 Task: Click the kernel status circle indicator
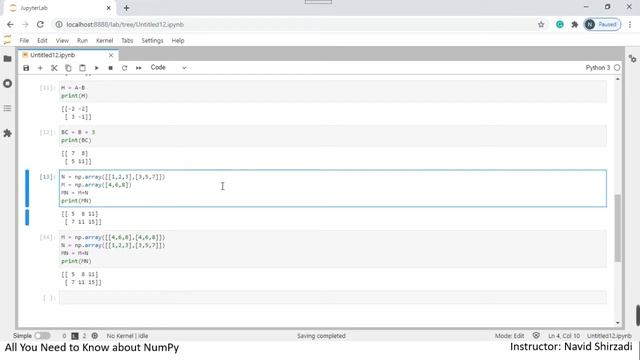(x=617, y=68)
